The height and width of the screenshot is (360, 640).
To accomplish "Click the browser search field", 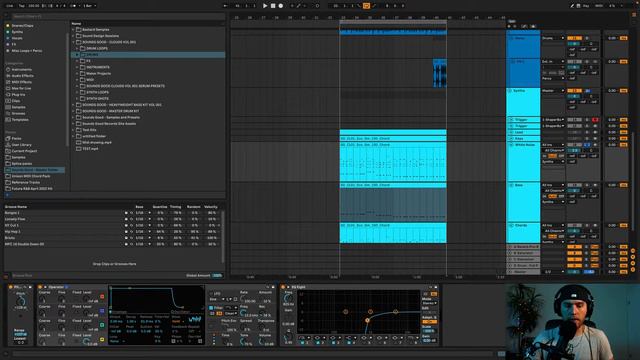I will coord(118,16).
